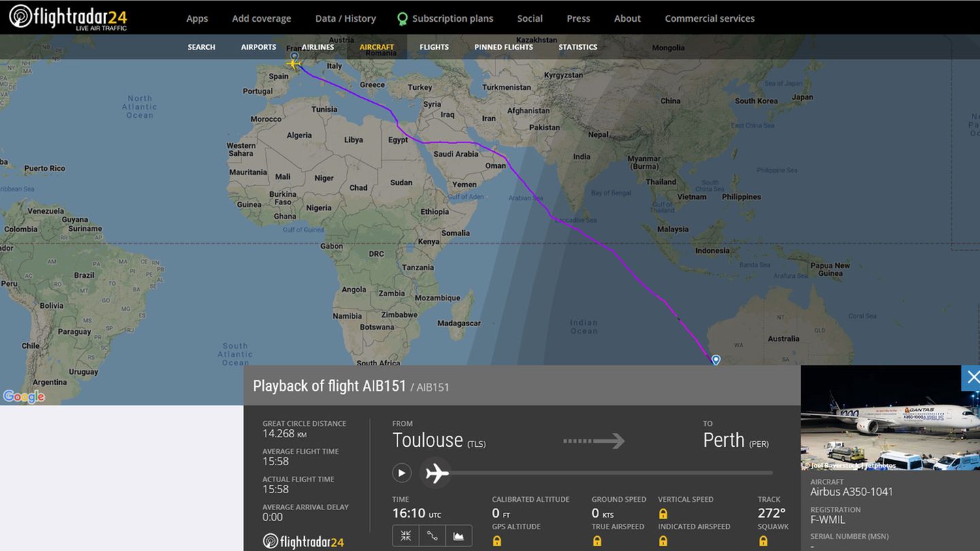Open the Press page
This screenshot has height=551, width=980.
coord(578,18)
